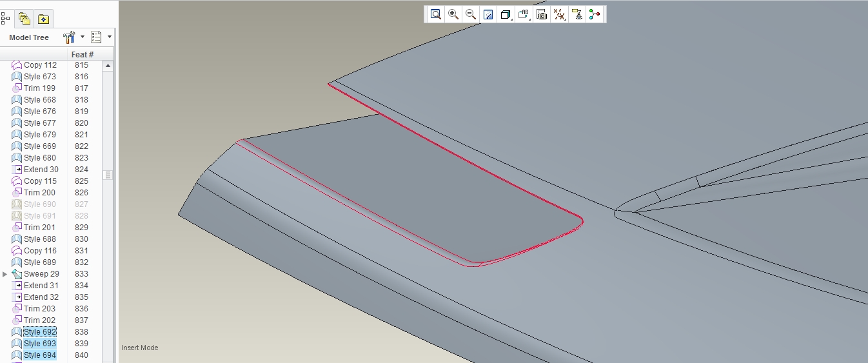Click feature number 833 cell

[81, 274]
